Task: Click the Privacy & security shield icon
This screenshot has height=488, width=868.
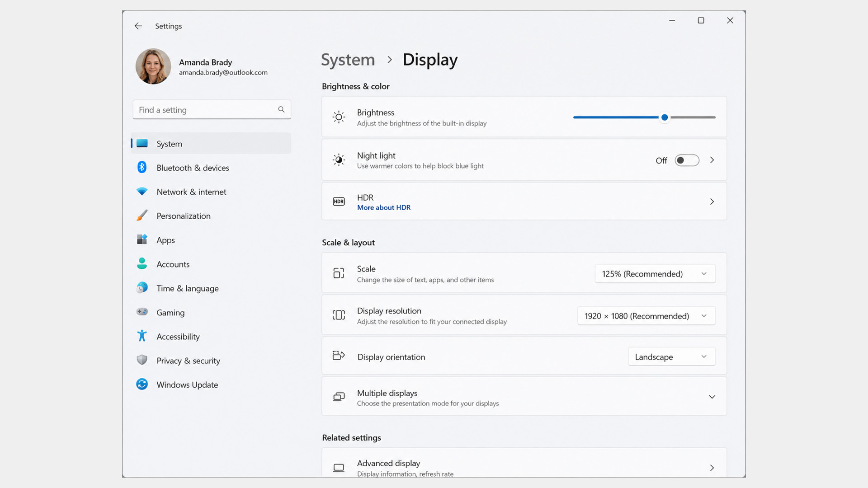Action: pyautogui.click(x=142, y=360)
